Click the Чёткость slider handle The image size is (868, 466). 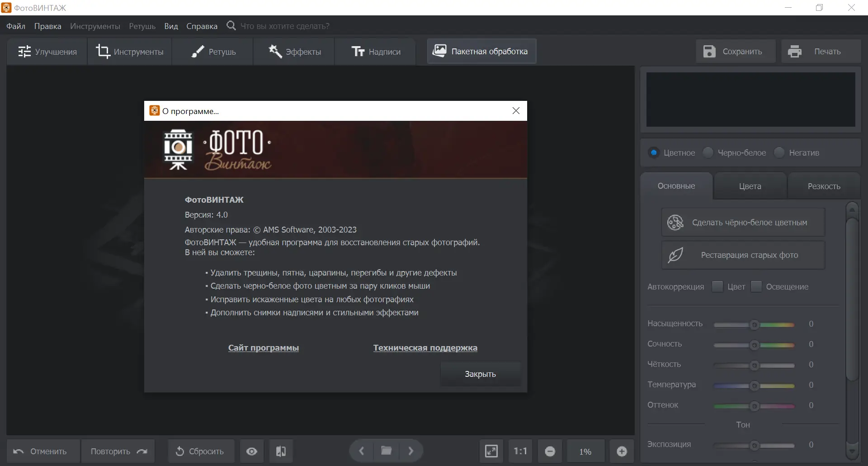pos(754,365)
